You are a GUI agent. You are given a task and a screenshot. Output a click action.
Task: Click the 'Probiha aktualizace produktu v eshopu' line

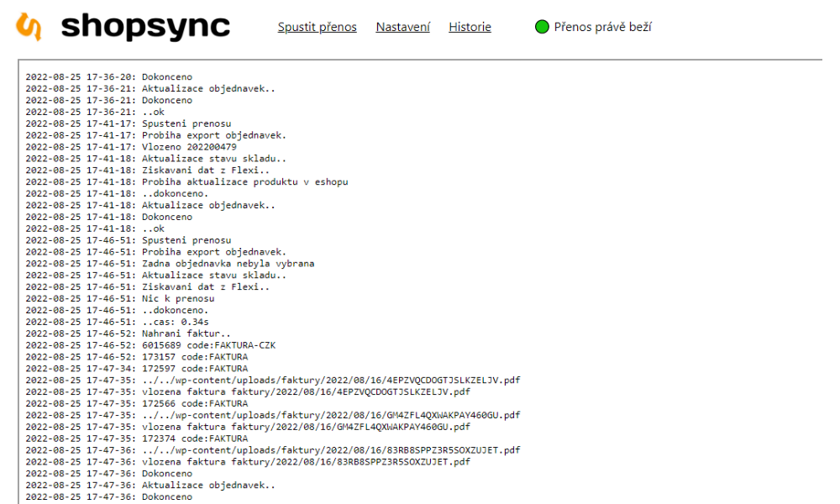tap(244, 181)
